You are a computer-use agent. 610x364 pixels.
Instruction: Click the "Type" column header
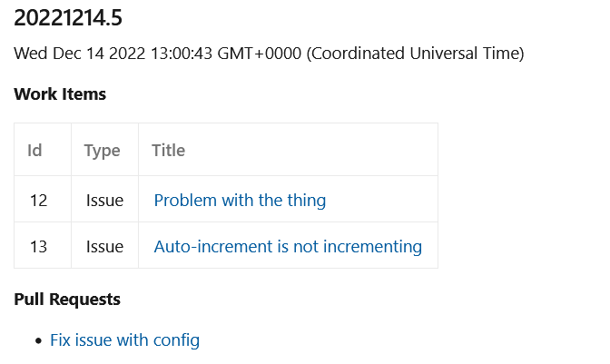click(x=103, y=151)
